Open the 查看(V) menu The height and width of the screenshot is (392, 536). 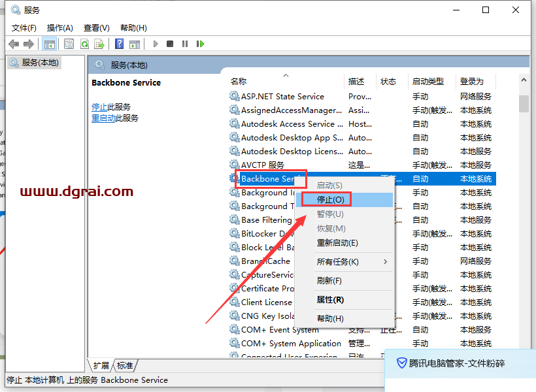(97, 27)
